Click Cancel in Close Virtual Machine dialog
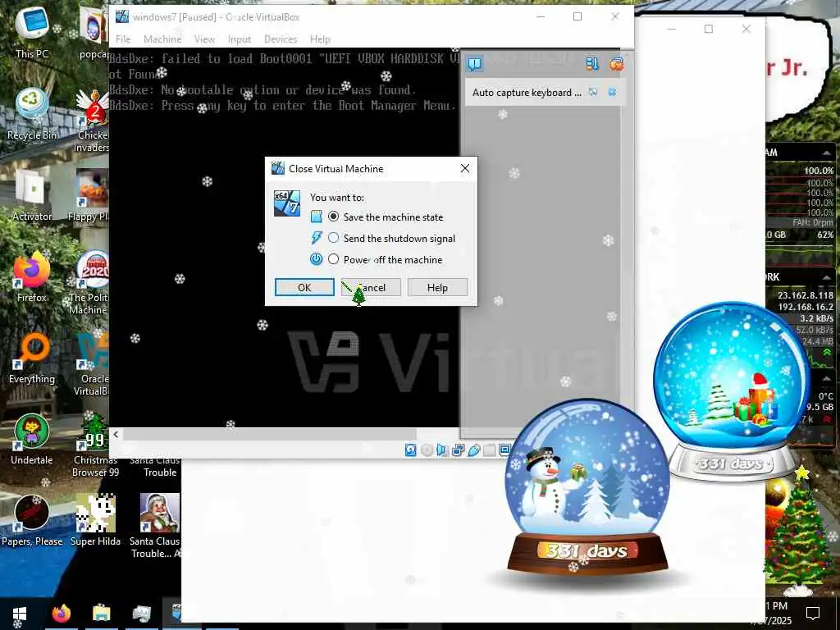 coord(372,288)
